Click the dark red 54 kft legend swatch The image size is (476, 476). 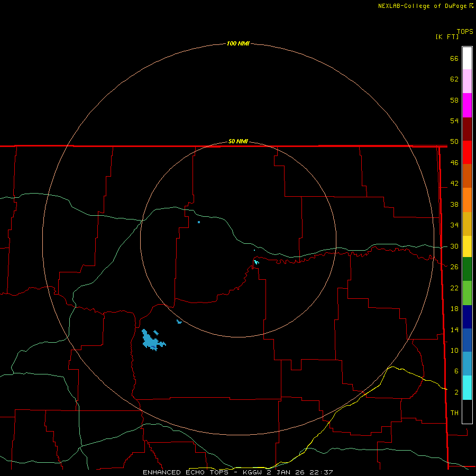point(467,129)
